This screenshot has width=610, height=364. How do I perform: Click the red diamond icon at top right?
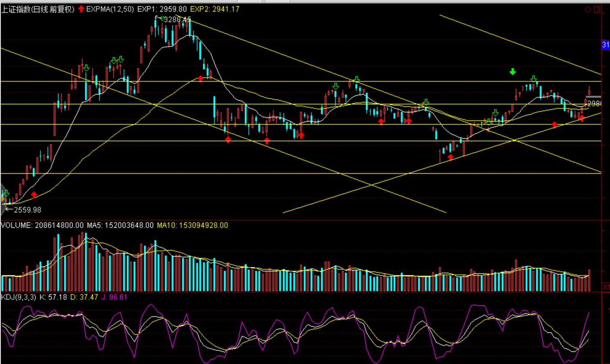[x=588, y=9]
